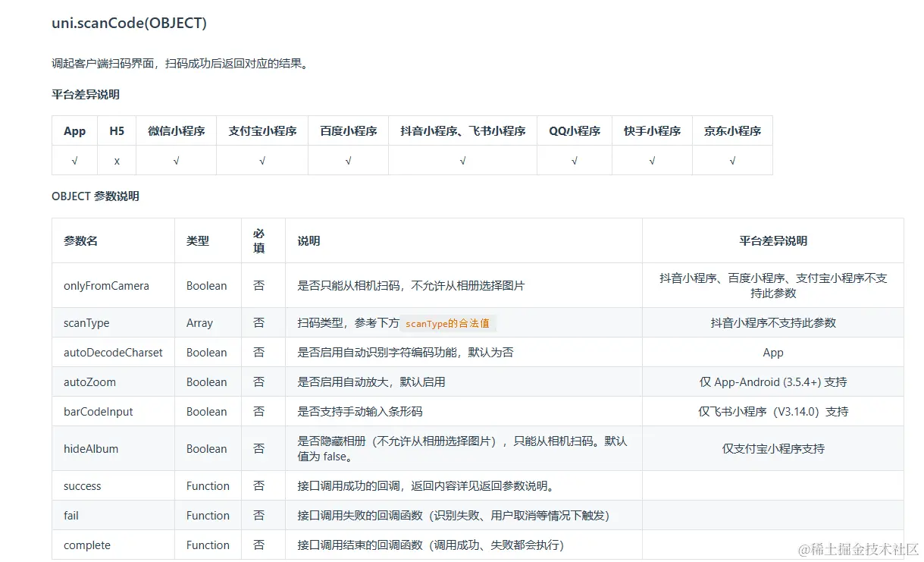This screenshot has height=562, width=924.
Task: Click the 抖音小程序、飞书小程序 column header
Action: click(463, 130)
